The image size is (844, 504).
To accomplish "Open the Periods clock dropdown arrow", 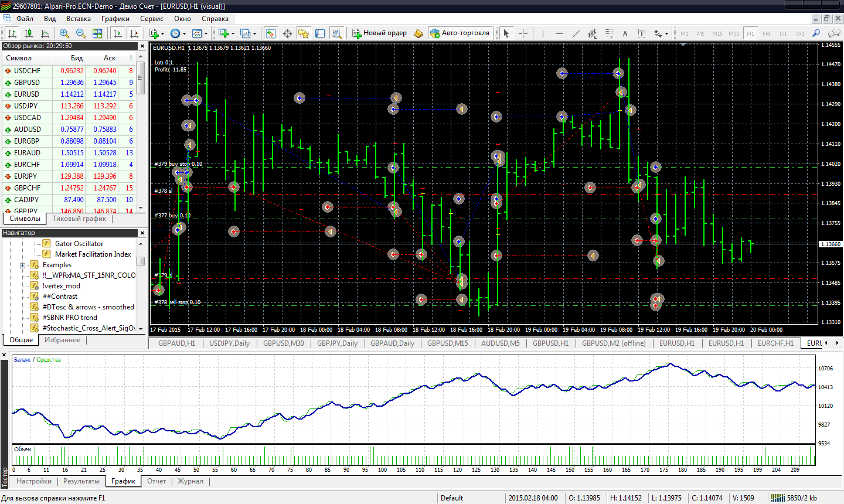I will click(184, 34).
